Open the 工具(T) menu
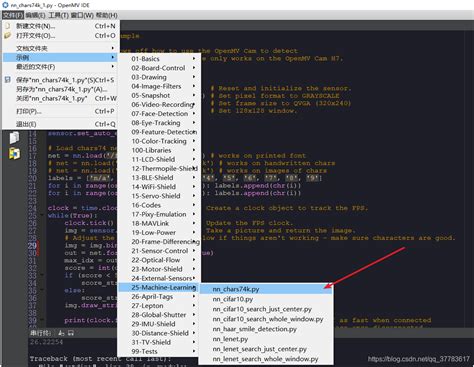The image size is (474, 367). (58, 15)
